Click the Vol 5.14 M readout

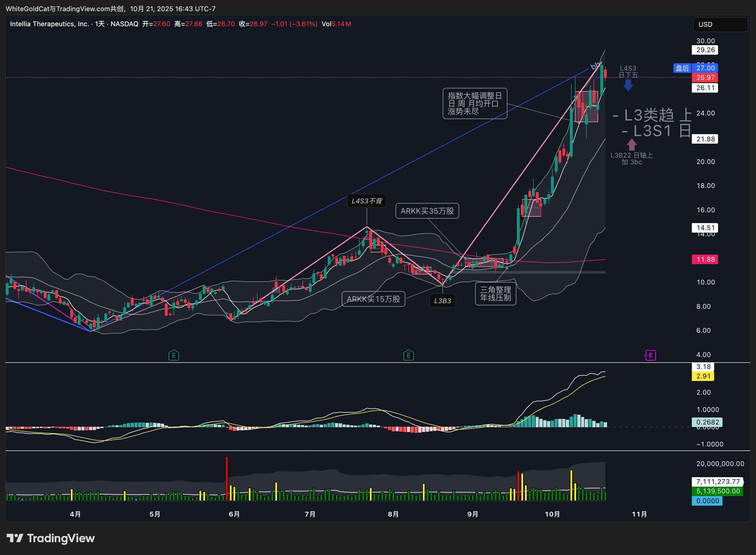coord(336,24)
